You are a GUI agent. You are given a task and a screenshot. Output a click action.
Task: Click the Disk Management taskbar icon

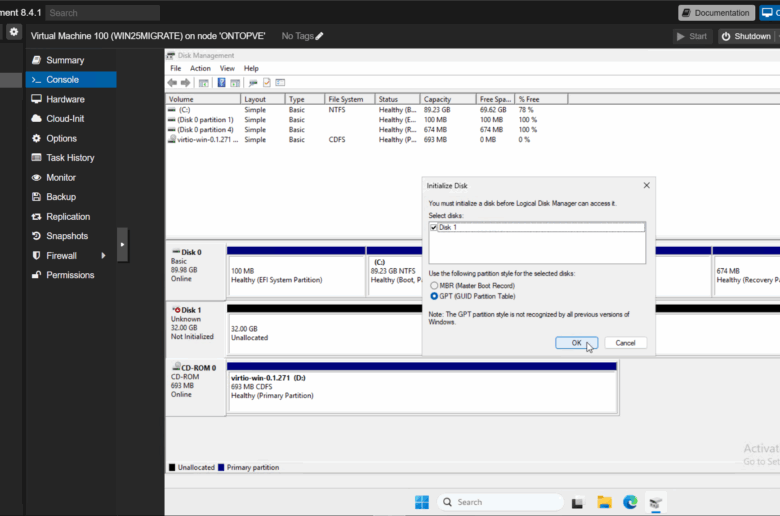pos(656,503)
